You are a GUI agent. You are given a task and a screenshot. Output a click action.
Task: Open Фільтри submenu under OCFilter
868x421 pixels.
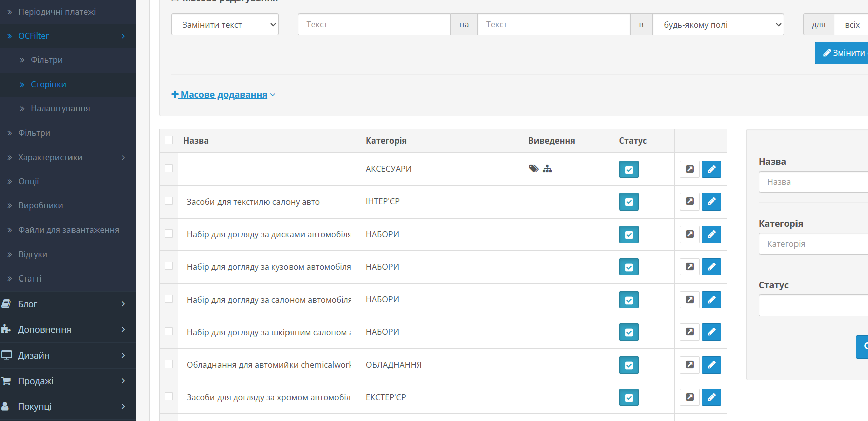coord(47,60)
